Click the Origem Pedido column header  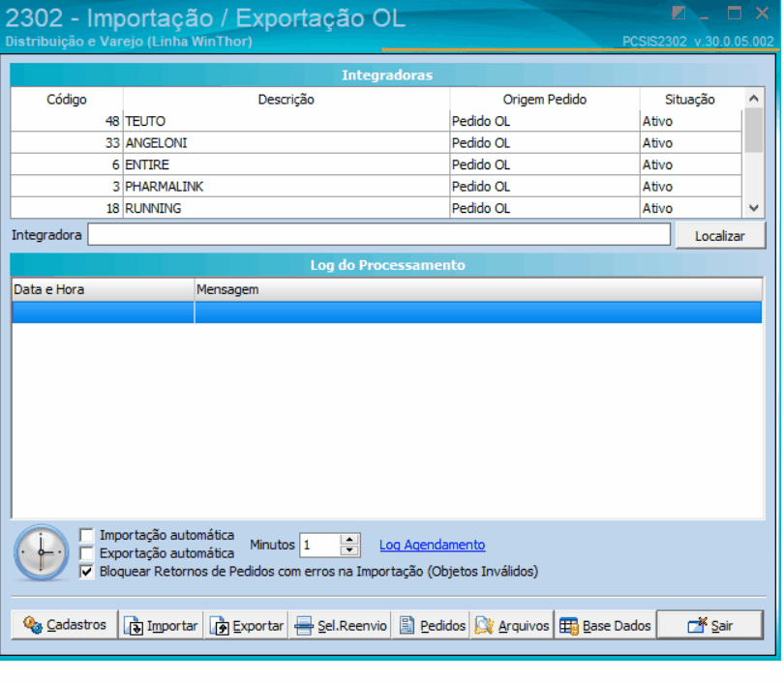point(545,100)
